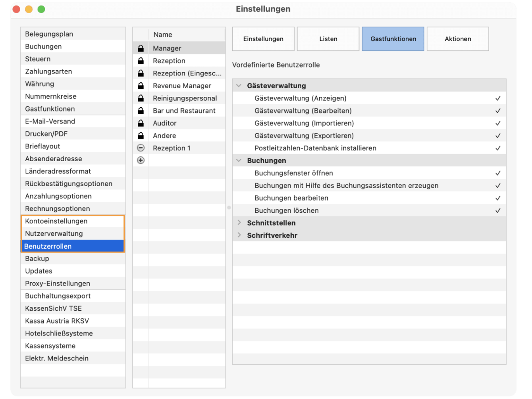Remove the Rezeption 1 role with the minus icon
The height and width of the screenshot is (399, 532).
click(141, 148)
